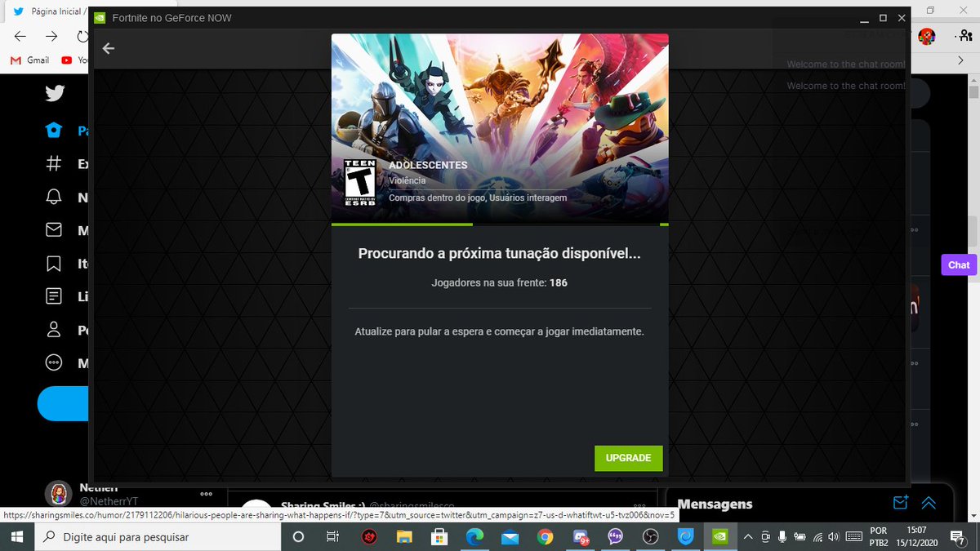Click the UPGRADE button in GeForce NOW

point(628,458)
